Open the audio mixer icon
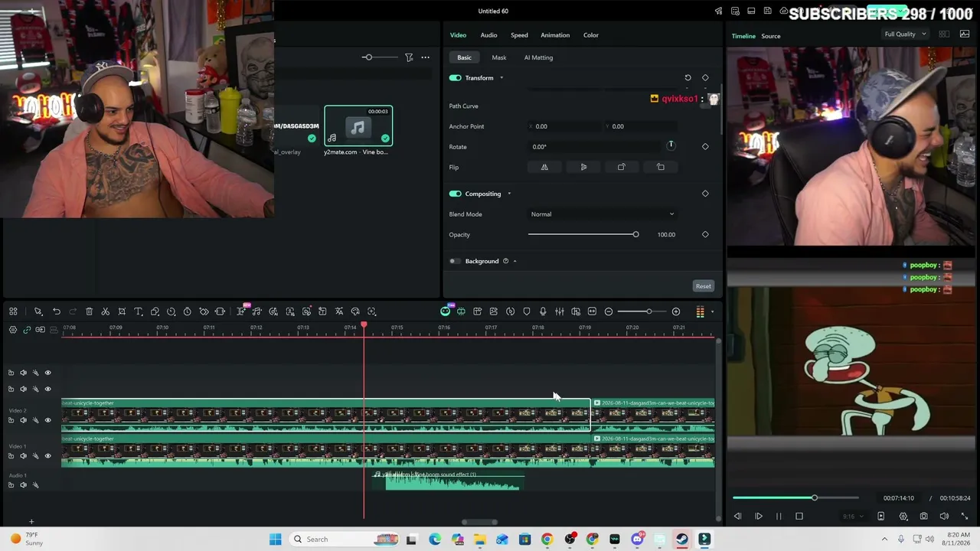980x551 pixels. 560,311
